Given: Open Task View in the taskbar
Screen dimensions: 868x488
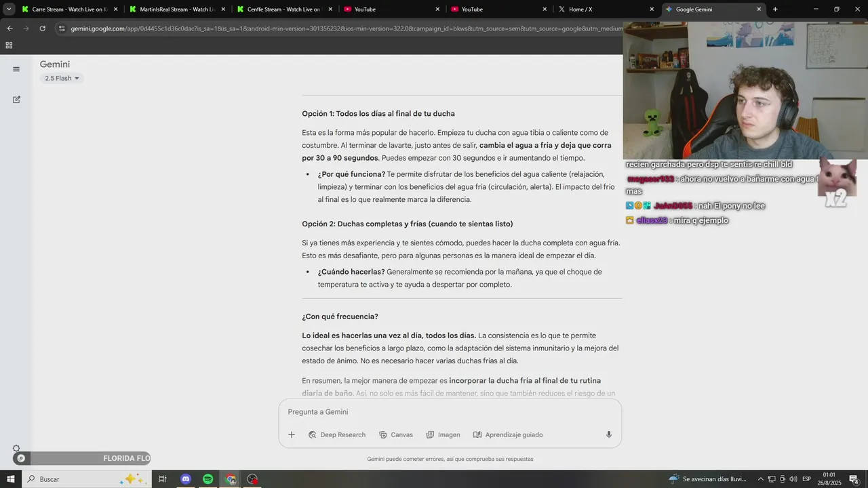Looking at the screenshot, I should pyautogui.click(x=163, y=479).
